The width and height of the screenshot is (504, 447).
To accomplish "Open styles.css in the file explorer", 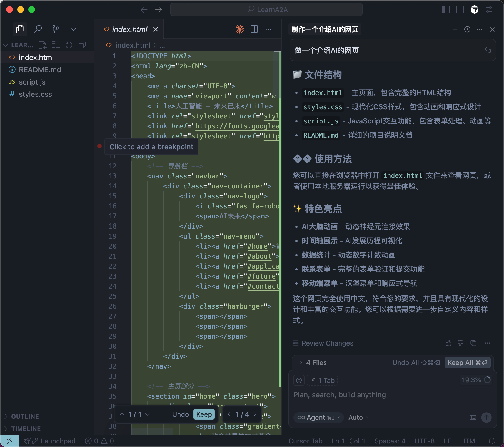I will [35, 94].
